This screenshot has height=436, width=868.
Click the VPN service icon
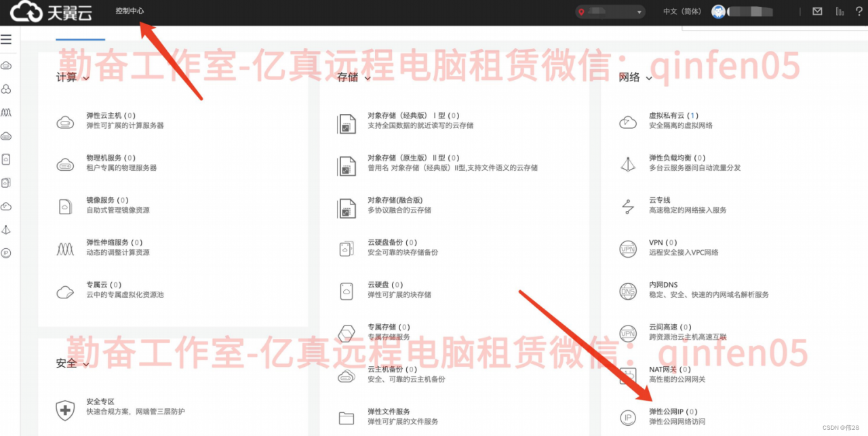pyautogui.click(x=628, y=250)
